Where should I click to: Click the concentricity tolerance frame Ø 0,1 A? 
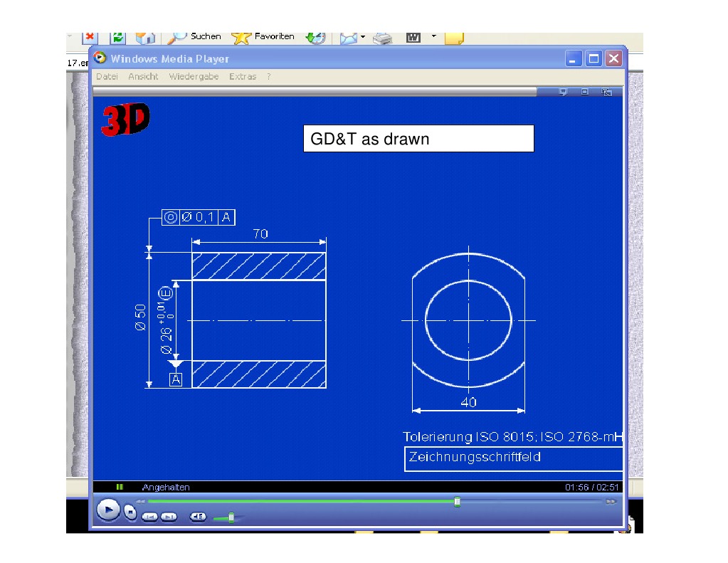(x=199, y=217)
